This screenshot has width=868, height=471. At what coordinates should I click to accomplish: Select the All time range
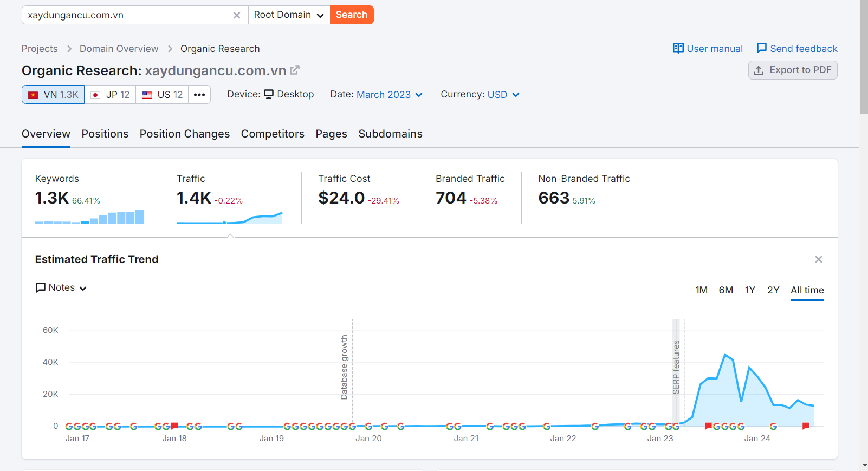[x=807, y=290]
